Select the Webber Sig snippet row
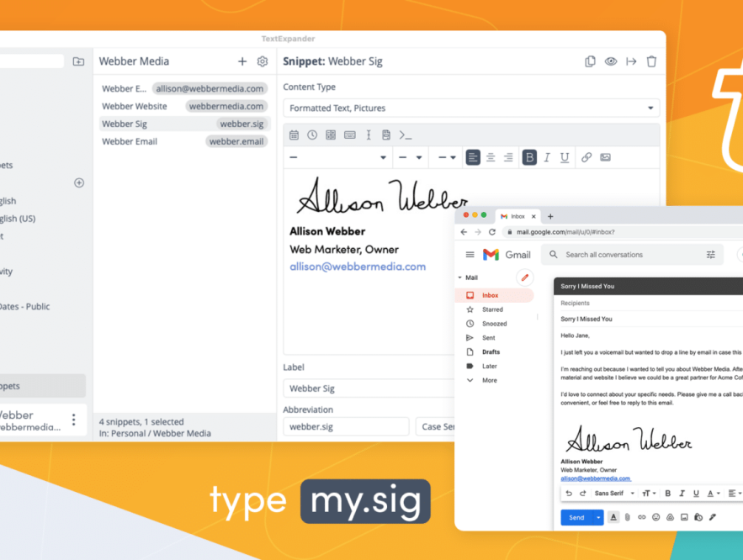743x560 pixels. (x=184, y=124)
